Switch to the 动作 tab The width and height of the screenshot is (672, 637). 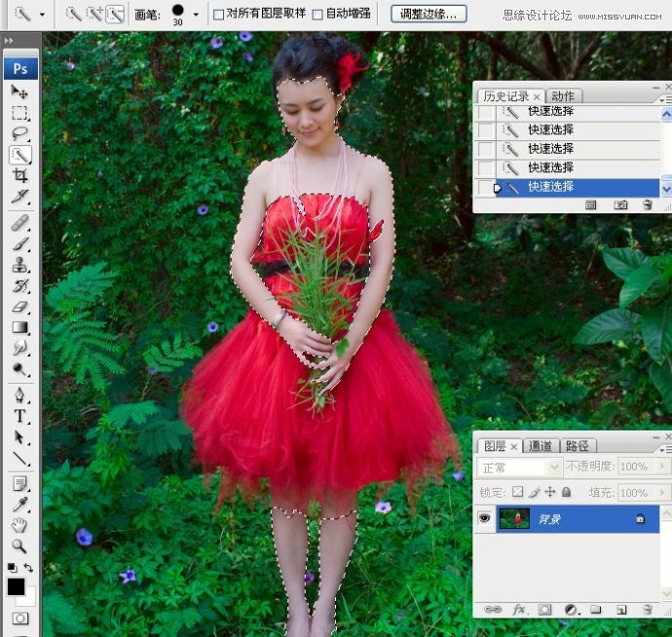pos(563,96)
